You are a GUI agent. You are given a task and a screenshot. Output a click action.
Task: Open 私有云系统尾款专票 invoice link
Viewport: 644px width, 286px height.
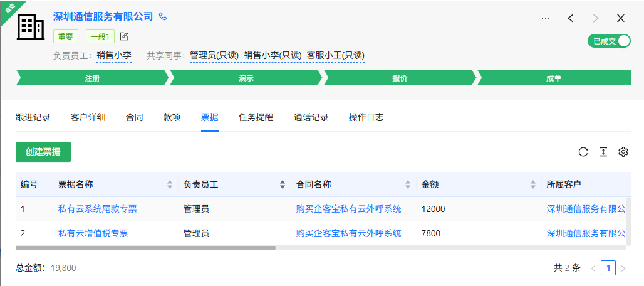(97, 209)
